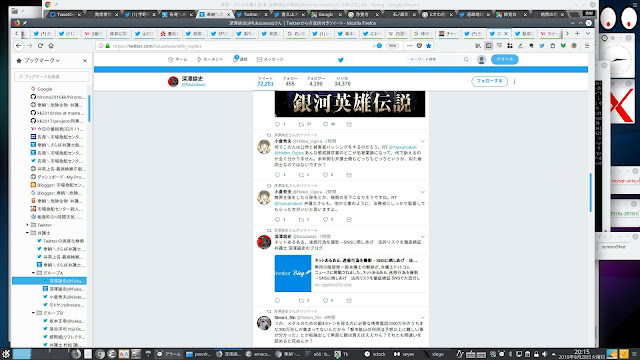Click the Twitter extension icon in Firefox toolbar
The width and height of the screenshot is (640, 360).
tap(542, 46)
